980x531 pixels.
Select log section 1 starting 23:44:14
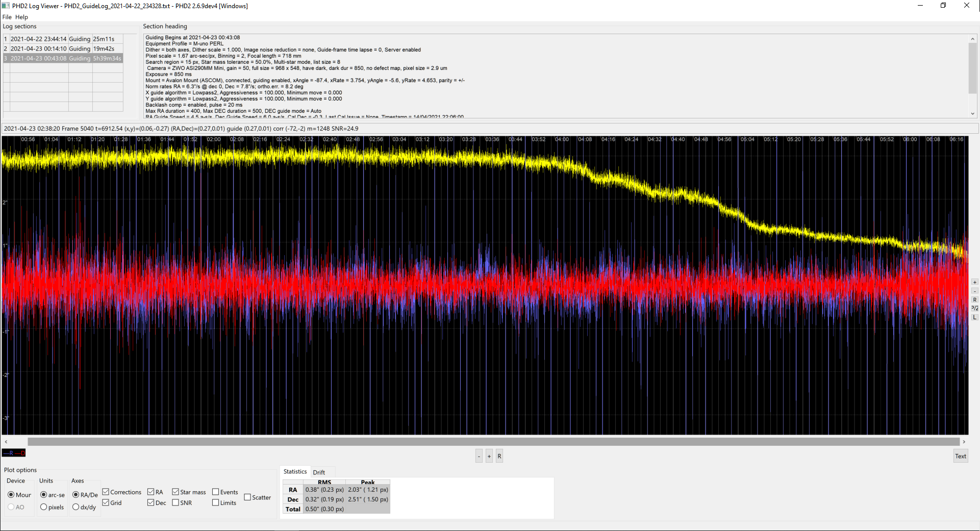[63, 39]
